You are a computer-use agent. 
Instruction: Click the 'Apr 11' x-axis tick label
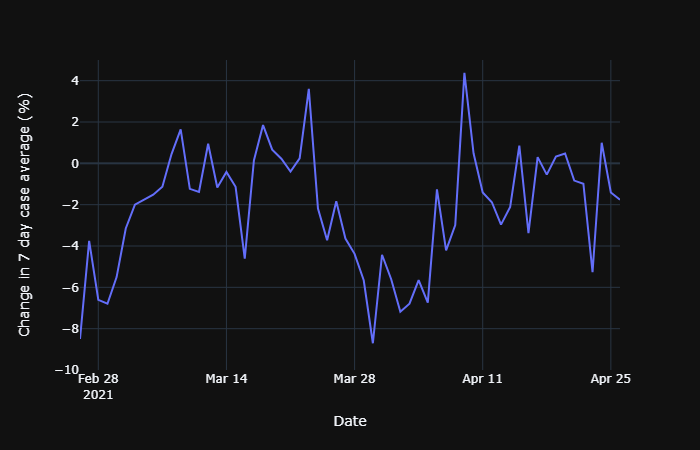tap(483, 379)
